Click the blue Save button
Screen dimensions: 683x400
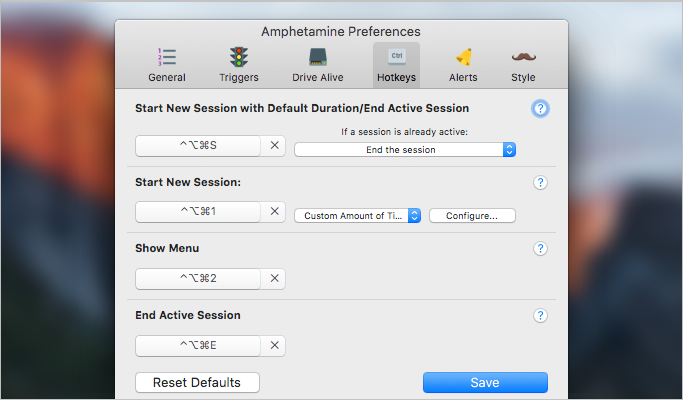point(485,383)
